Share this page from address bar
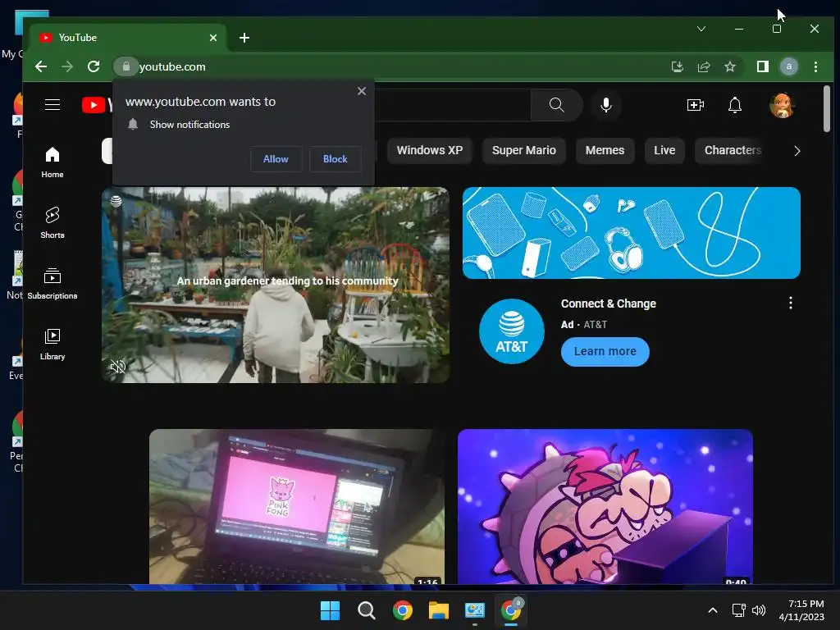This screenshot has height=630, width=840. (703, 66)
